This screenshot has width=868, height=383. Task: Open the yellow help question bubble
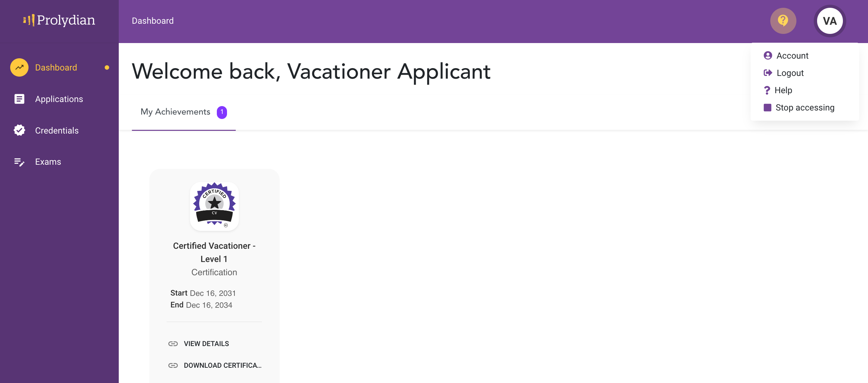(x=783, y=21)
